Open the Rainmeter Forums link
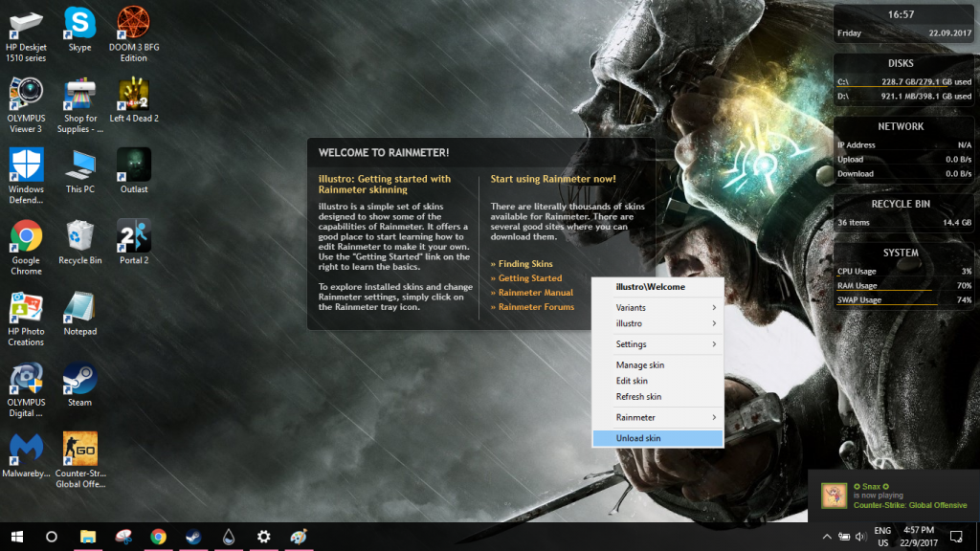The image size is (980, 551). pos(536,307)
